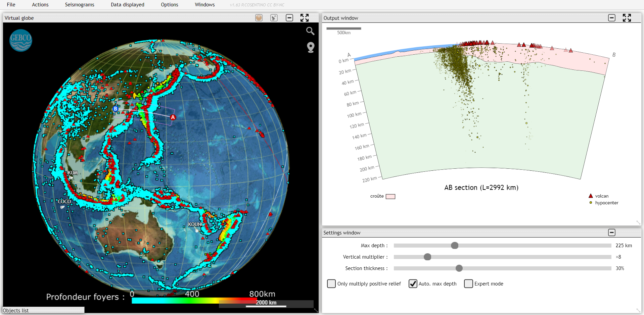The image size is (644, 315).
Task: Click the ×8 vertical multiplier value
Action: (618, 257)
